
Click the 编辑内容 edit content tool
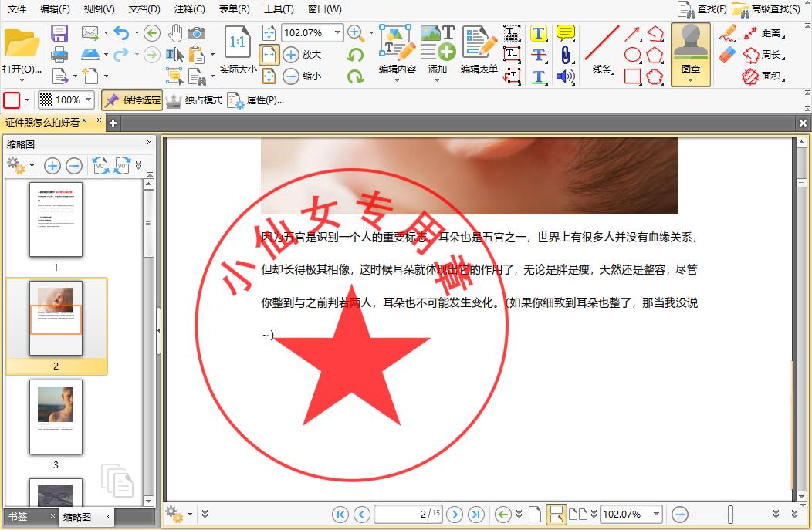pyautogui.click(x=397, y=54)
